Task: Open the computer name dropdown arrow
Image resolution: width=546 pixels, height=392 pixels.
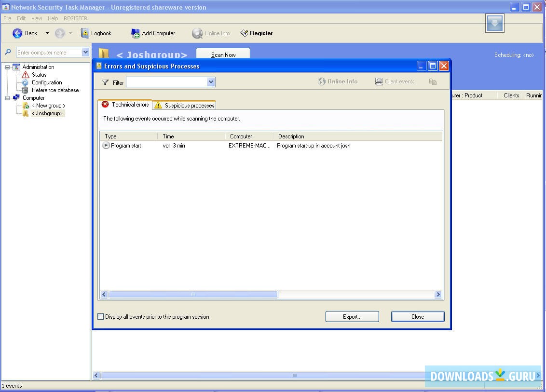Action: [86, 52]
